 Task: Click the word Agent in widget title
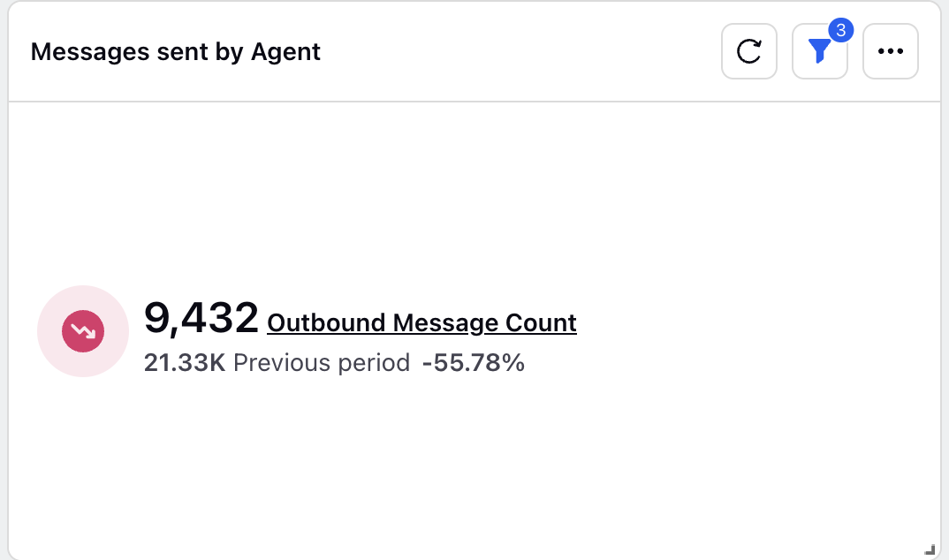pos(285,53)
